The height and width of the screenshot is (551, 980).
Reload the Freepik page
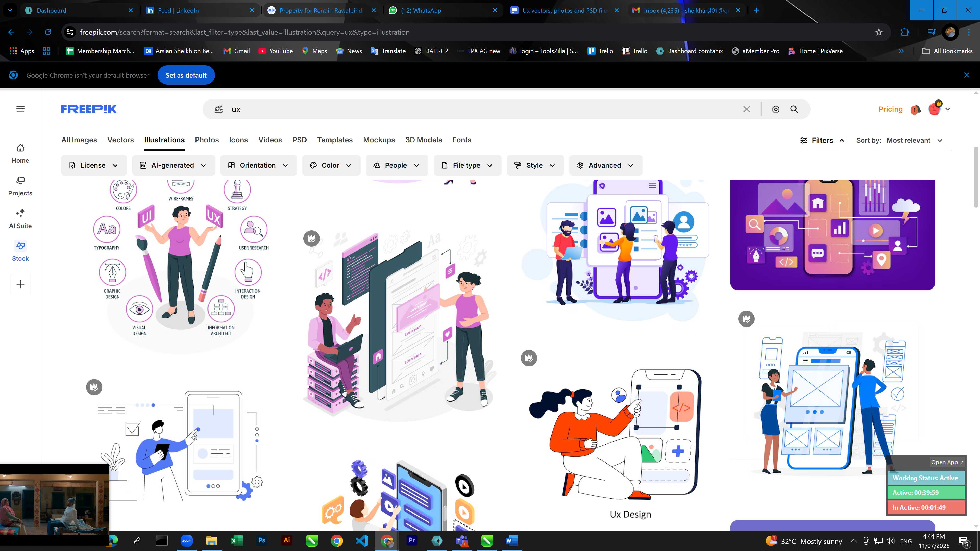[x=48, y=32]
